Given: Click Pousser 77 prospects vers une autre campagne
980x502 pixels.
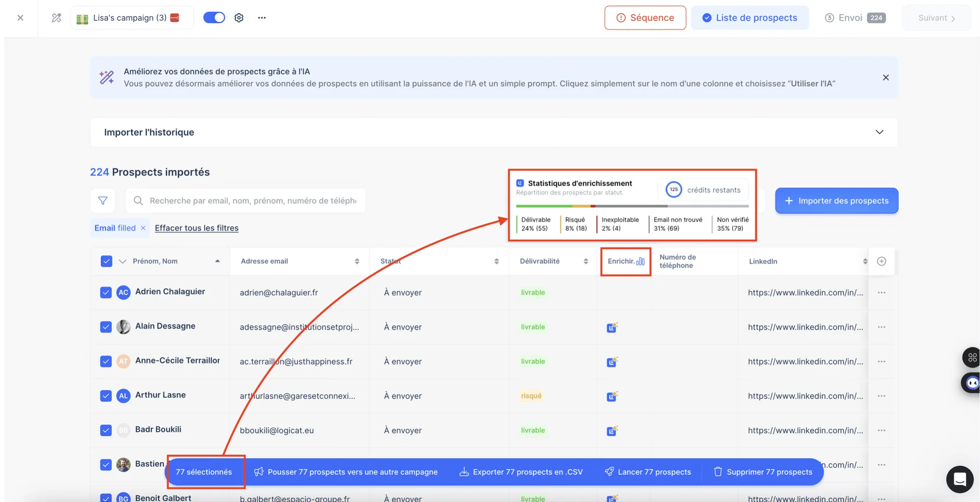Looking at the screenshot, I should tap(346, 472).
